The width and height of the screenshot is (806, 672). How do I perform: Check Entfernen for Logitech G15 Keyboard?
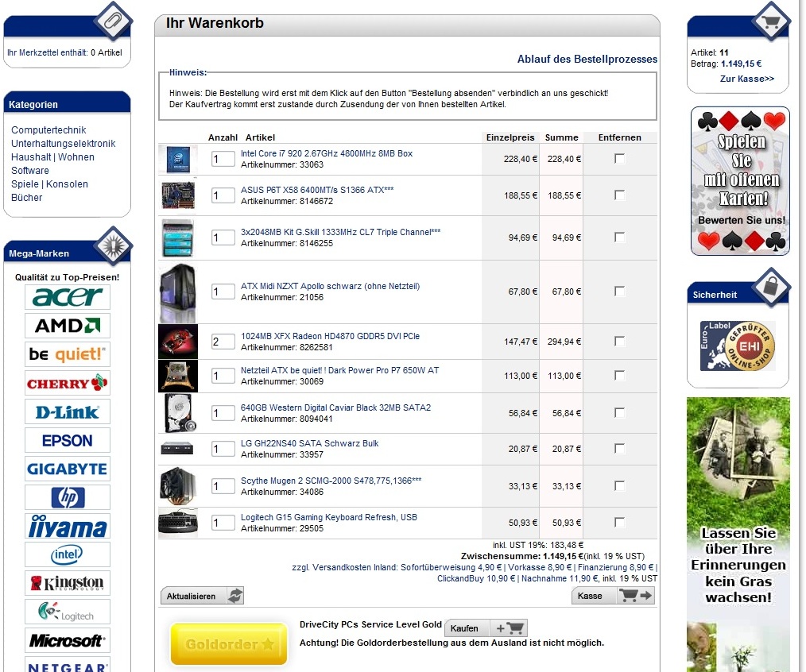(x=619, y=523)
